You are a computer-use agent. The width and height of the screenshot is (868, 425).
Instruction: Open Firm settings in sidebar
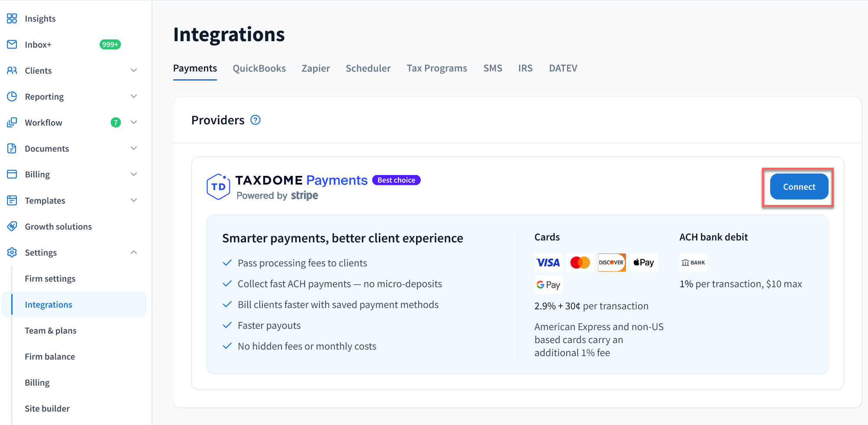coord(50,279)
